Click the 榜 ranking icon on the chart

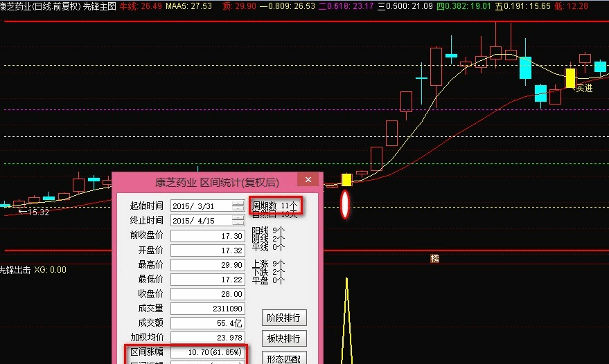[x=434, y=258]
